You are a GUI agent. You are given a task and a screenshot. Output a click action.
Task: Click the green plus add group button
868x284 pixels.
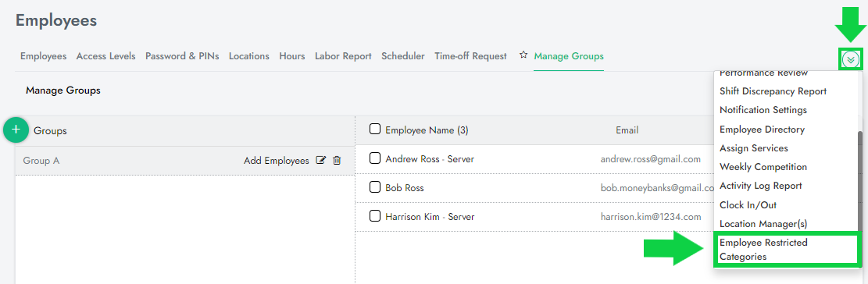click(16, 130)
